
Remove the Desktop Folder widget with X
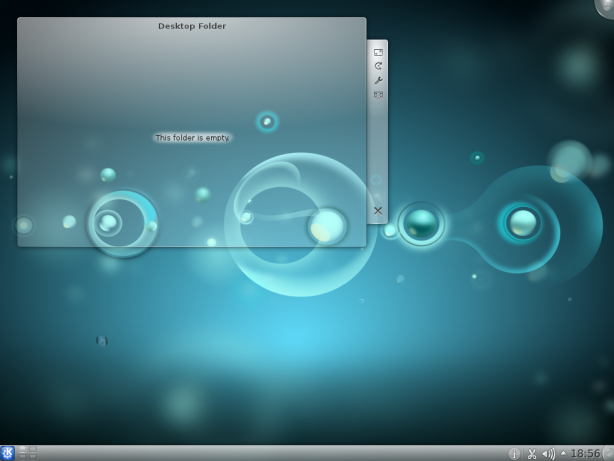(x=378, y=210)
